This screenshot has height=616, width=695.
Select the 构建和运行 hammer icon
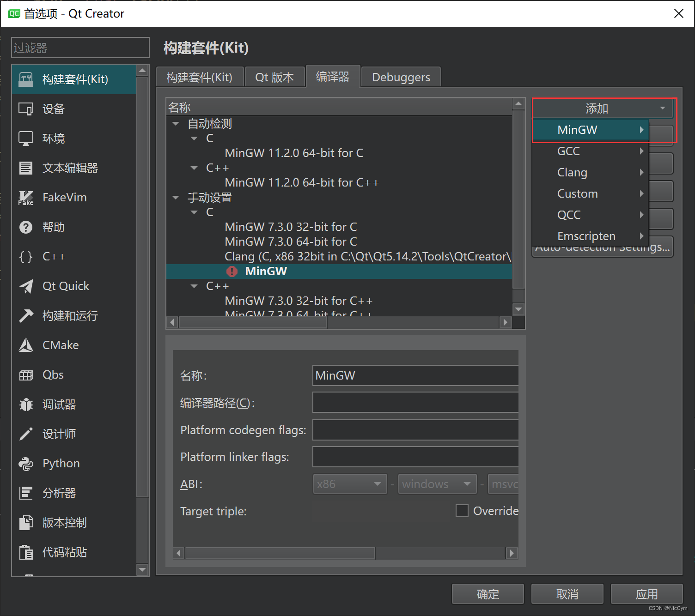click(x=26, y=316)
